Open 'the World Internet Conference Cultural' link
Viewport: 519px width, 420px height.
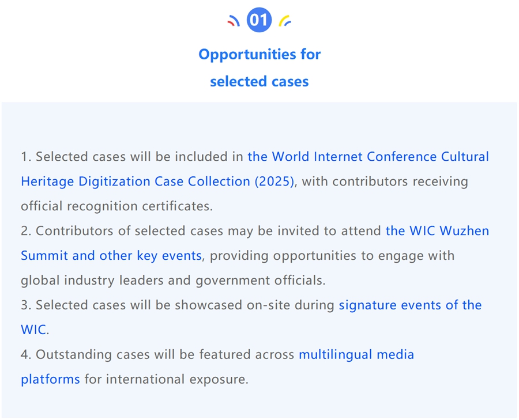368,157
